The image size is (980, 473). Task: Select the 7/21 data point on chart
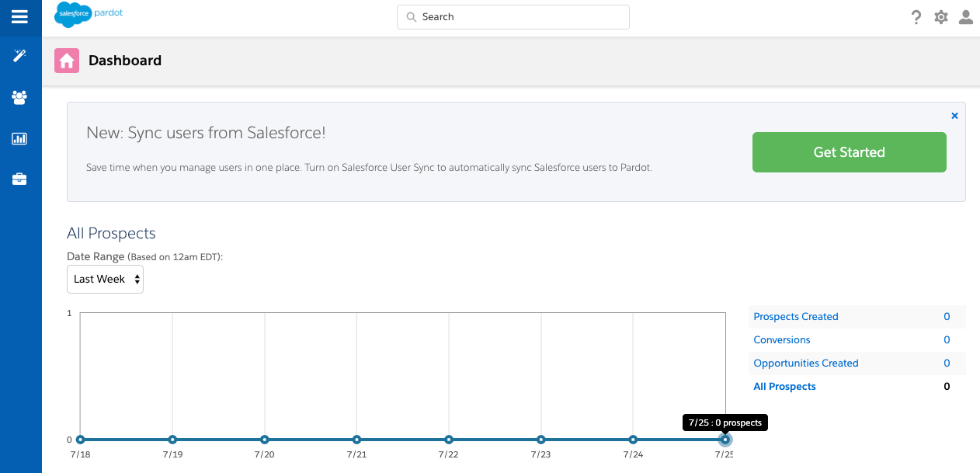coord(356,440)
